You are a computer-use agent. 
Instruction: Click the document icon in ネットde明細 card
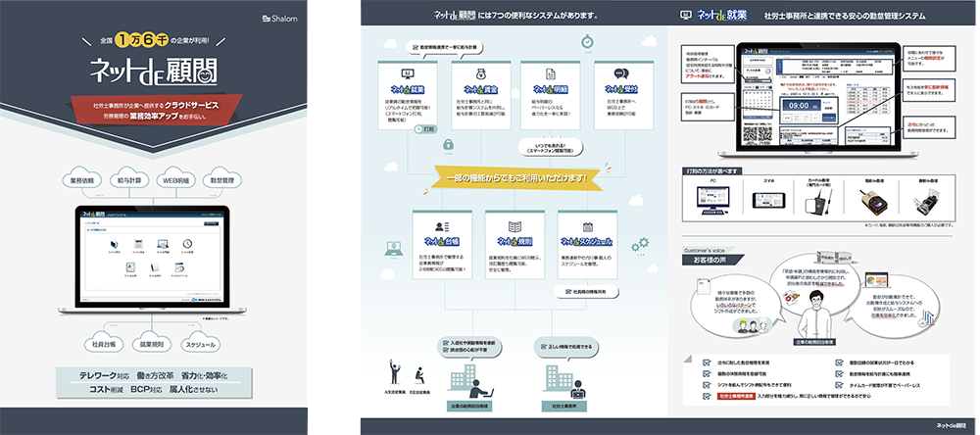pos(551,73)
